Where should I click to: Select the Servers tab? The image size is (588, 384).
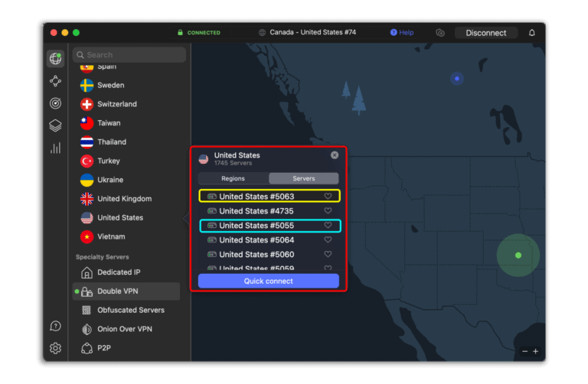(303, 178)
